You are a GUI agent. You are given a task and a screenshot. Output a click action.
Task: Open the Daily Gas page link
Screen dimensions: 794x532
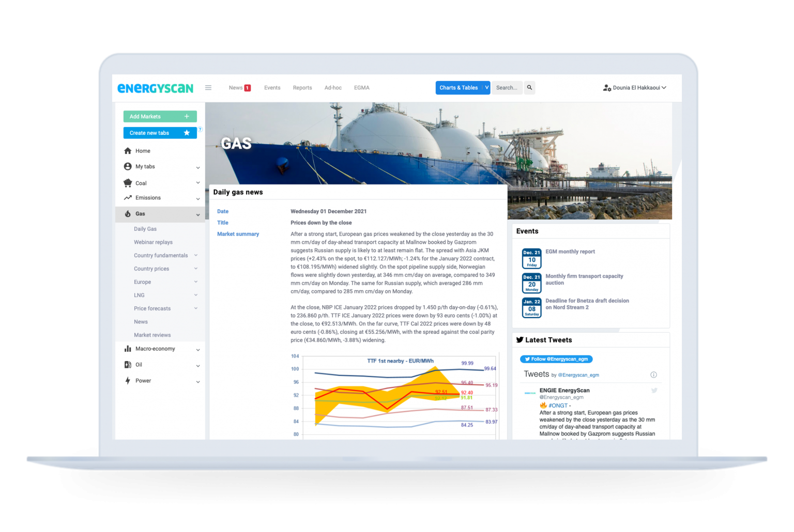pyautogui.click(x=145, y=229)
